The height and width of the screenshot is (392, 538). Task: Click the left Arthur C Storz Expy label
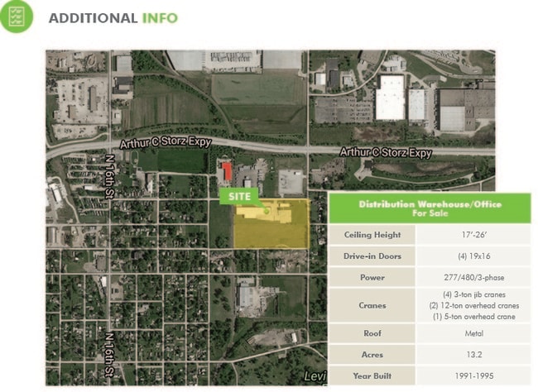pyautogui.click(x=166, y=143)
